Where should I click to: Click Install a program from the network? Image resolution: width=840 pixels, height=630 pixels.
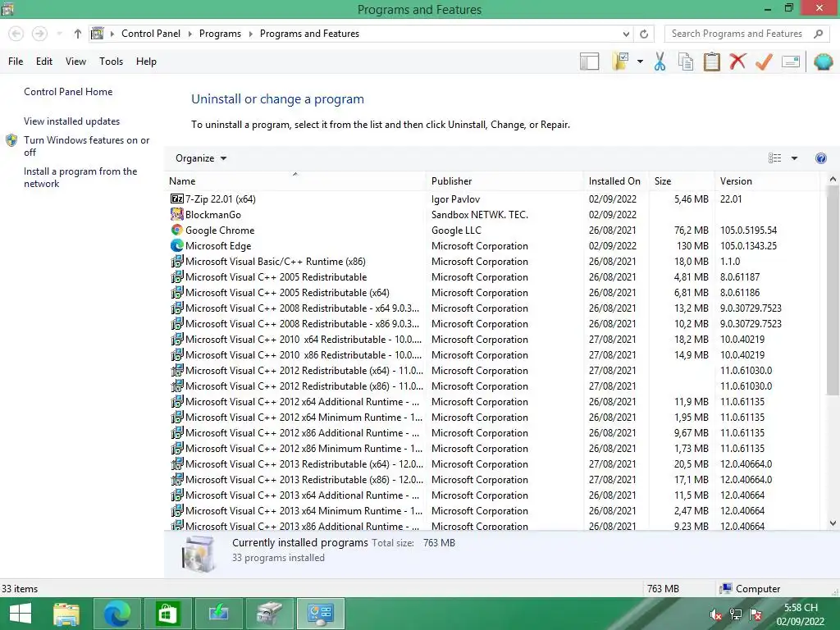point(80,177)
